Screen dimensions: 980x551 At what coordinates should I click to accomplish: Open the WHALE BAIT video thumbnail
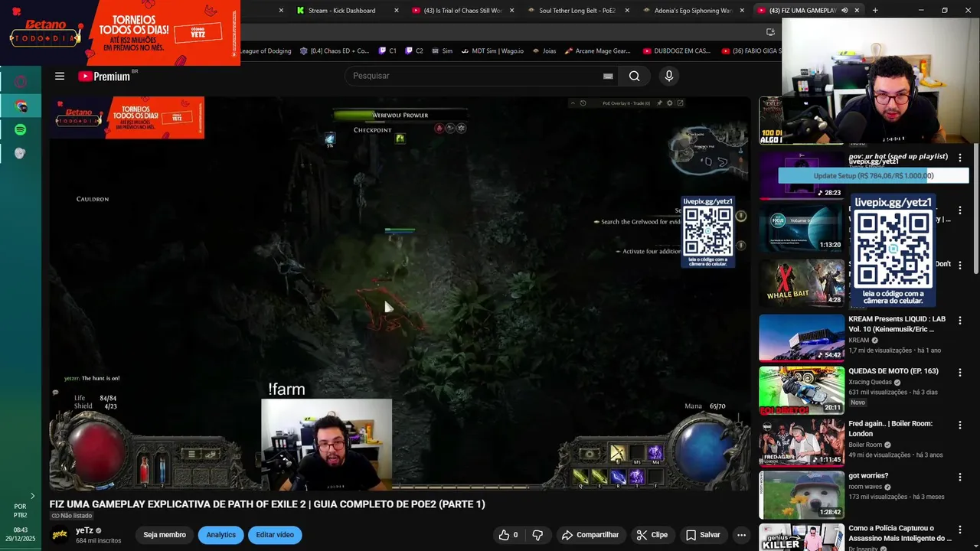[802, 282]
